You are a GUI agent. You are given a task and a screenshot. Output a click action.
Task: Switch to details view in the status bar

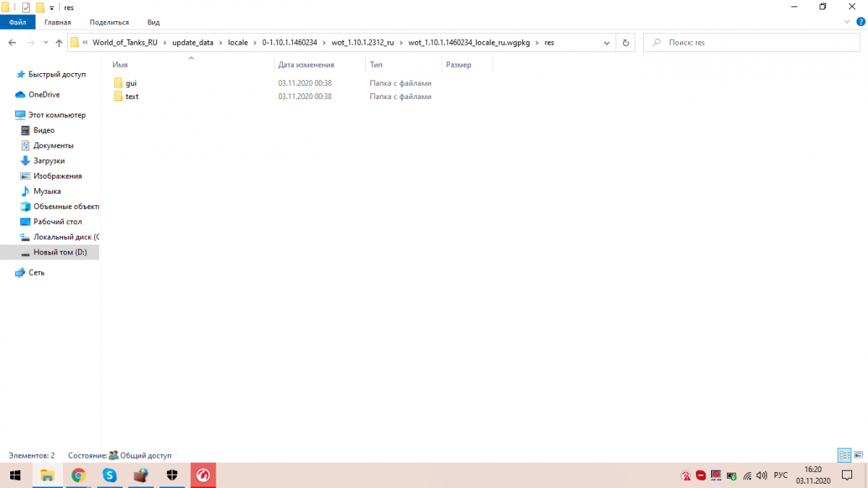pos(845,455)
